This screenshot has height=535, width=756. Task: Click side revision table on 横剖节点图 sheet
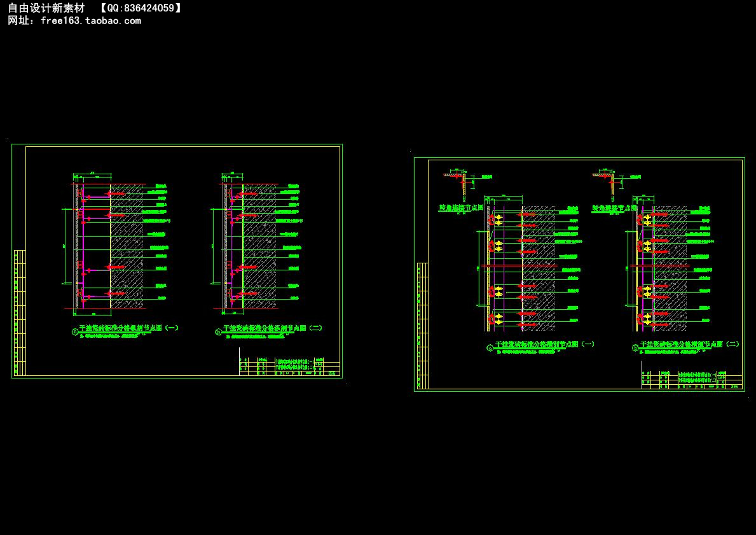[x=422, y=326]
